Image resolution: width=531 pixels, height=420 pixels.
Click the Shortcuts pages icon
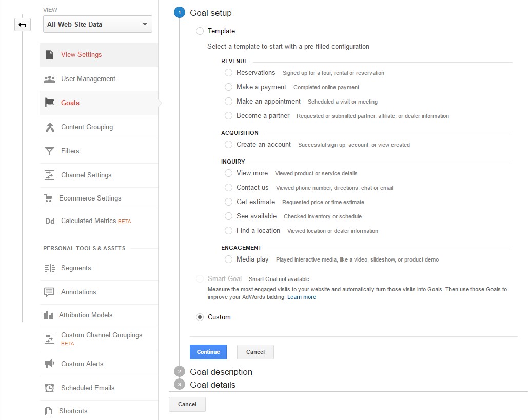point(48,411)
